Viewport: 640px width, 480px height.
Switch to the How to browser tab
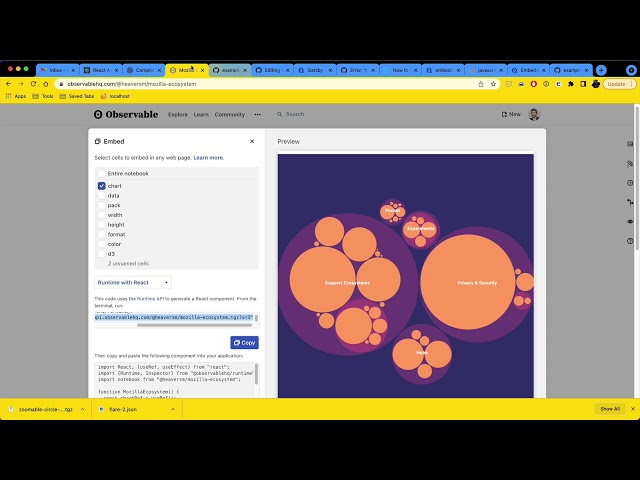[x=400, y=70]
